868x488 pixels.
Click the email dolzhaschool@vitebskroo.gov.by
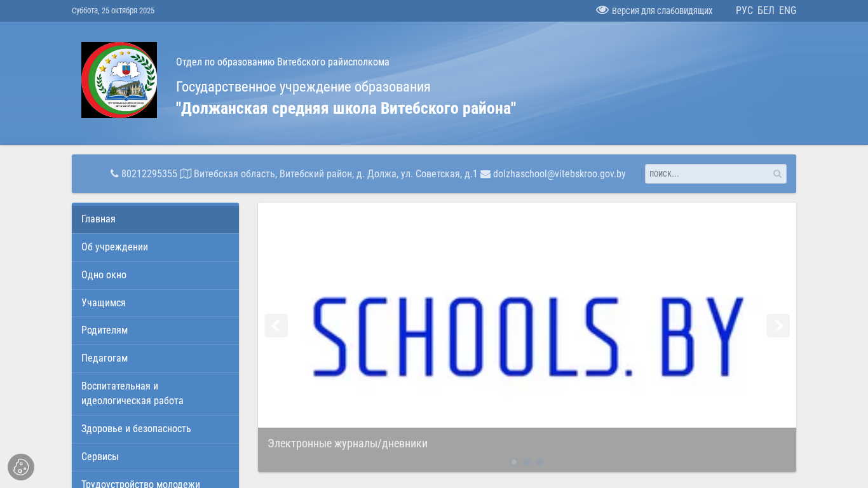tap(559, 174)
